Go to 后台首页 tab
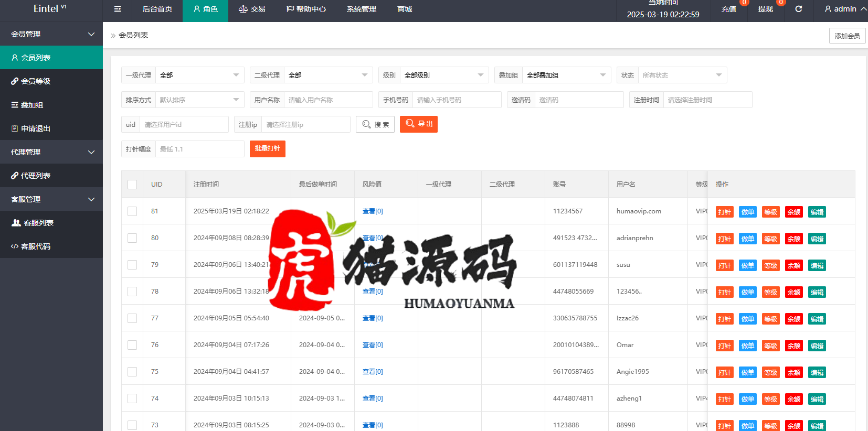 click(x=157, y=9)
